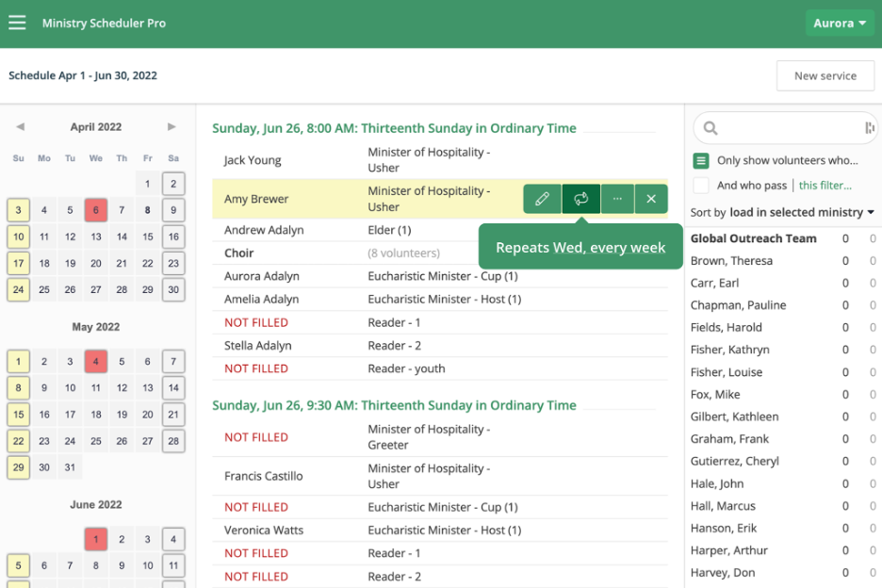Image resolution: width=882 pixels, height=588 pixels.
Task: Open the hamburger navigation menu
Action: pos(17,23)
